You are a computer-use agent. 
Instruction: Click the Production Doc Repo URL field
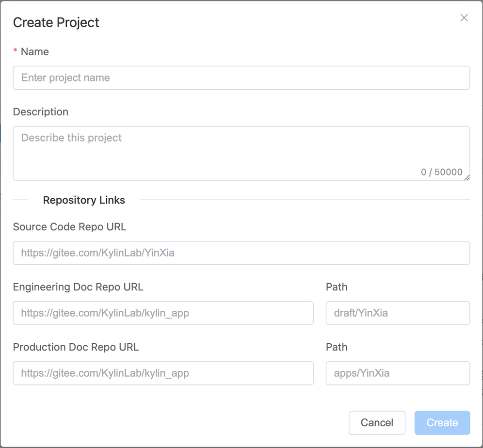163,373
